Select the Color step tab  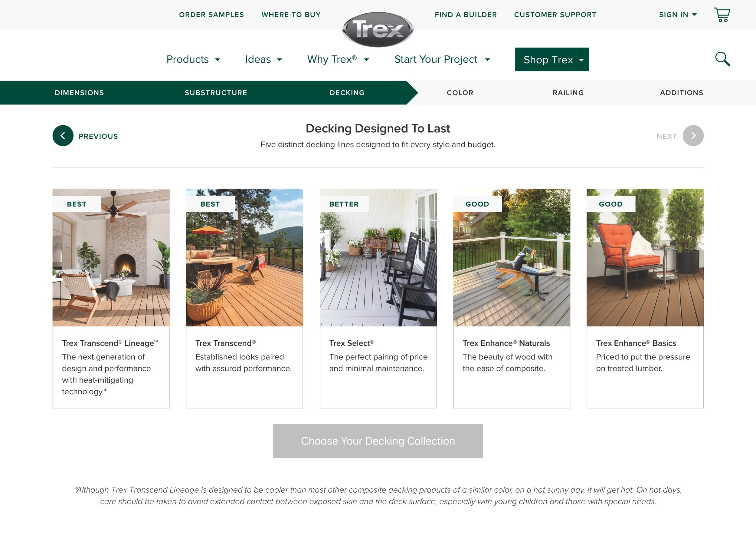click(x=460, y=93)
